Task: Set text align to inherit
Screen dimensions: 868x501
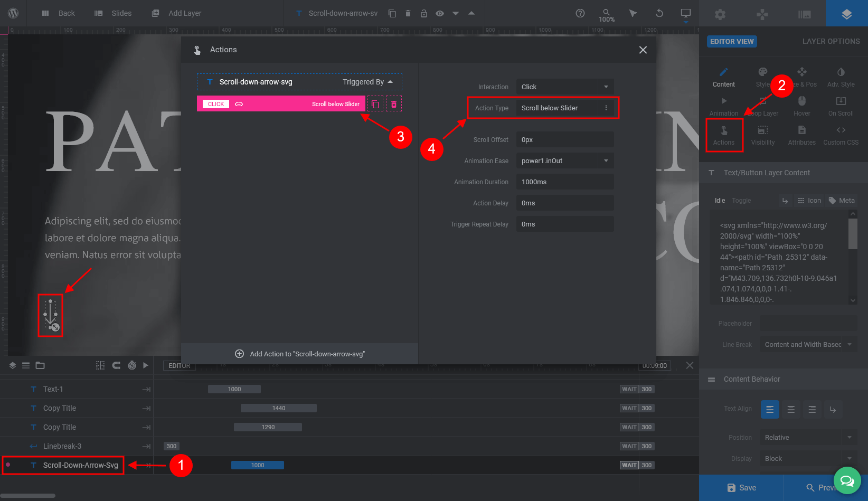Action: click(x=833, y=409)
